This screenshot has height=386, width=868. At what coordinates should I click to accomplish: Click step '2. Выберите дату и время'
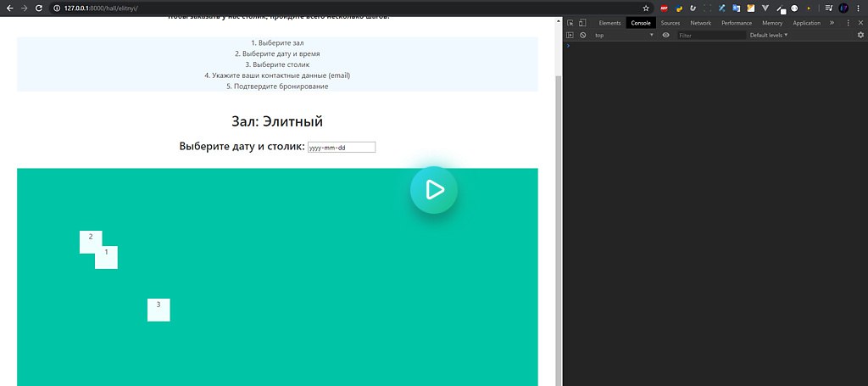pos(277,54)
